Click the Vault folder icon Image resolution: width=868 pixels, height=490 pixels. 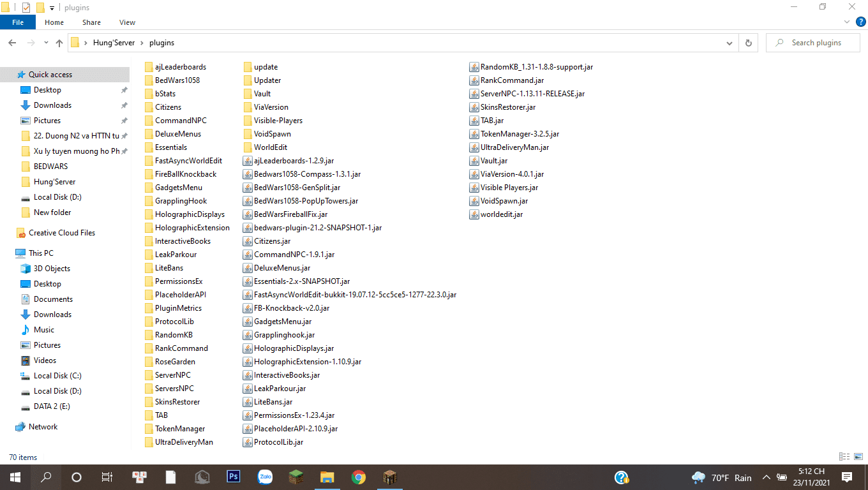tap(248, 94)
